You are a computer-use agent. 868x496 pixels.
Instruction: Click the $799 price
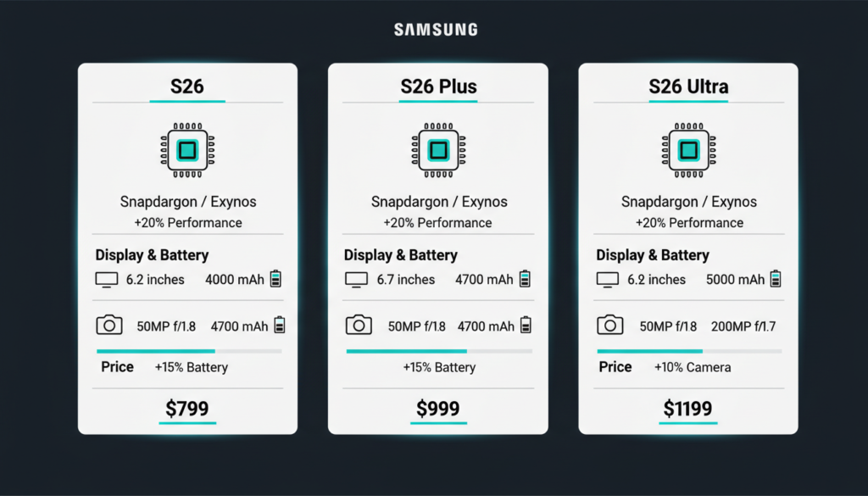186,410
